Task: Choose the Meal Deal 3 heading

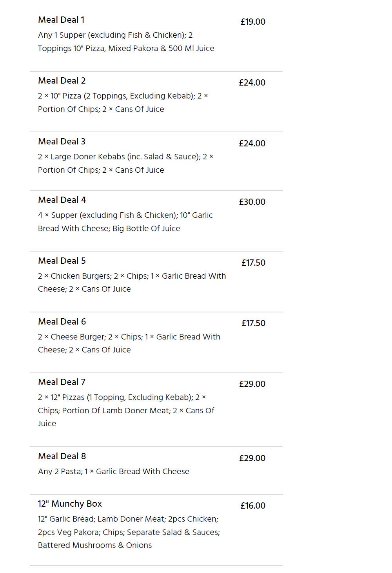Action: (62, 142)
